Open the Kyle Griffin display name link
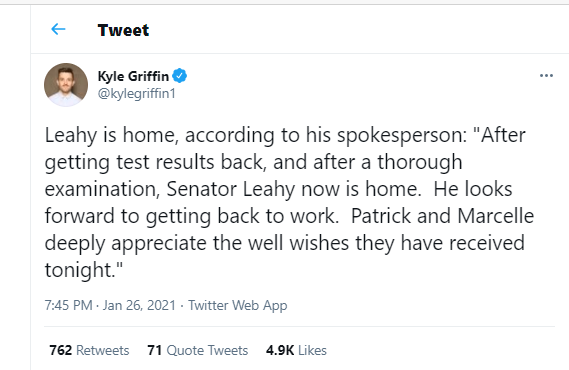The height and width of the screenshot is (370, 569). pyautogui.click(x=133, y=76)
